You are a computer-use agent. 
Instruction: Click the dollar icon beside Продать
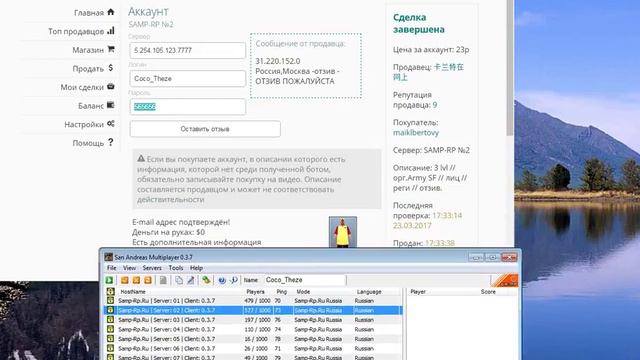click(x=111, y=68)
